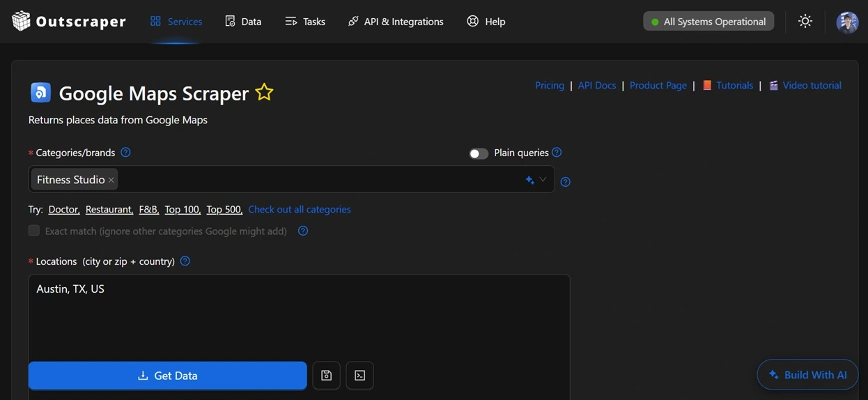
Task: Click the save task icon button
Action: click(x=326, y=376)
